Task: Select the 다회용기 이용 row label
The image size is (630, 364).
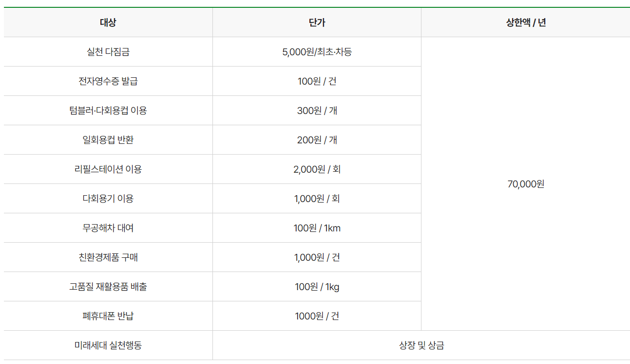Action: [108, 199]
